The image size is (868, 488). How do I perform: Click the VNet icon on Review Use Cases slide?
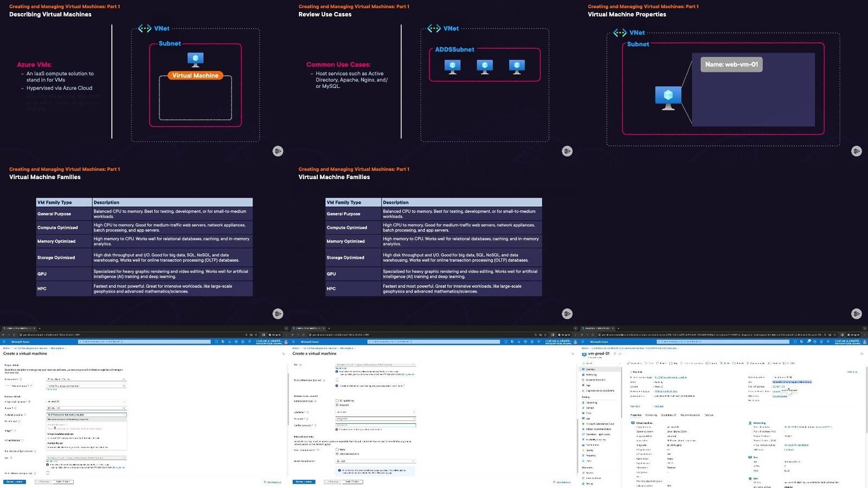pyautogui.click(x=434, y=28)
